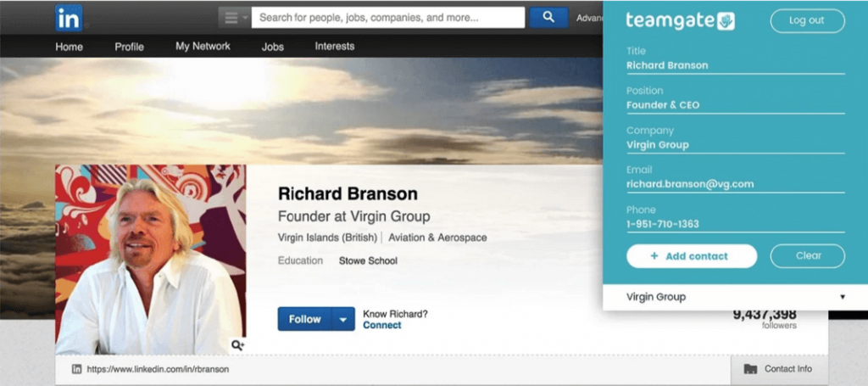868x386 pixels.
Task: Open the LinkedIn logo home icon
Action: click(x=69, y=18)
